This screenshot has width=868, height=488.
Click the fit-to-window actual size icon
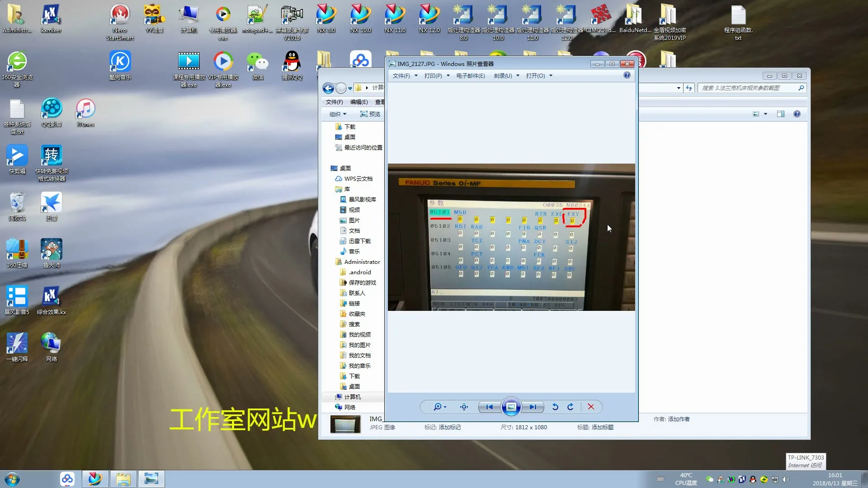click(464, 407)
